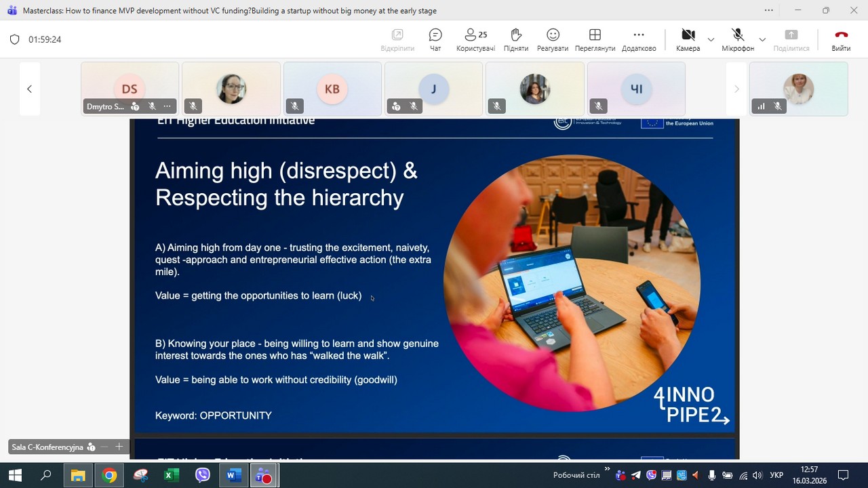Unmute with the Мікрофон toggle
The image size is (868, 488).
[737, 39]
